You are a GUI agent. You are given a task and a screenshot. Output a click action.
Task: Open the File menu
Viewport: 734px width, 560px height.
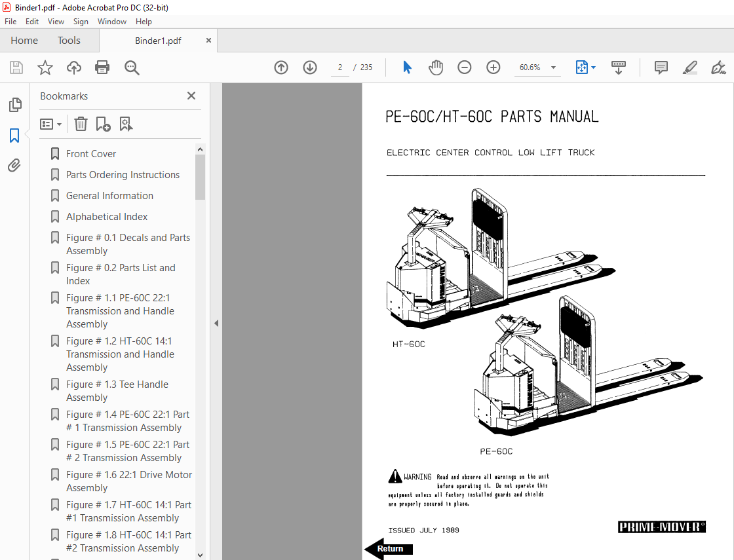coord(10,22)
